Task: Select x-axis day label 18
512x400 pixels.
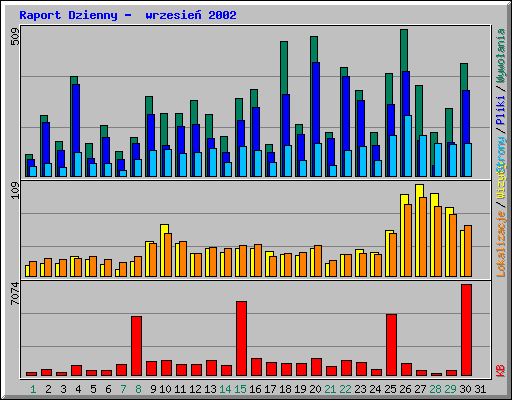Action: (285, 389)
